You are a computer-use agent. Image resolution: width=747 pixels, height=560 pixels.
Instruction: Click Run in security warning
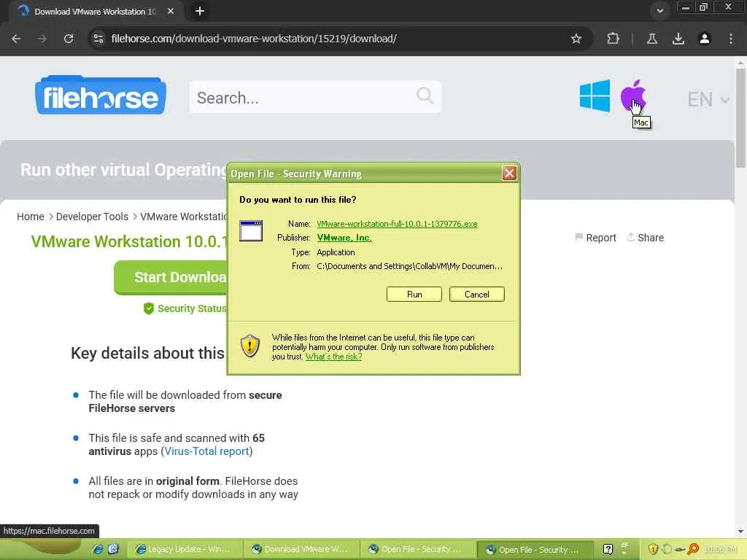point(414,295)
